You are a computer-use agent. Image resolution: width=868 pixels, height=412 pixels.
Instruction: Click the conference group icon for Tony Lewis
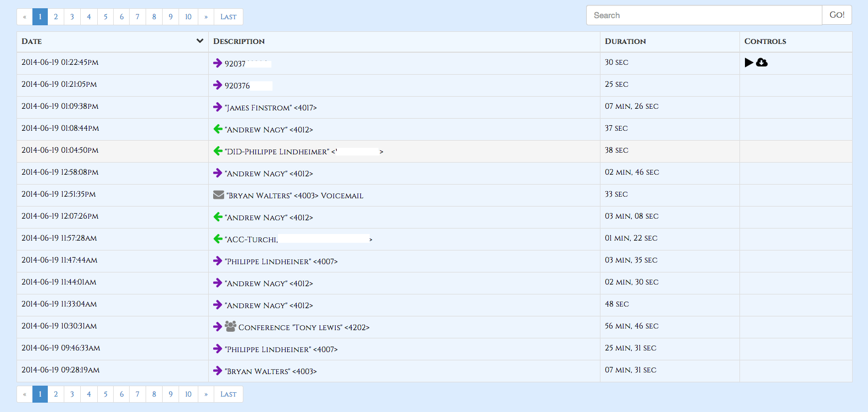230,326
